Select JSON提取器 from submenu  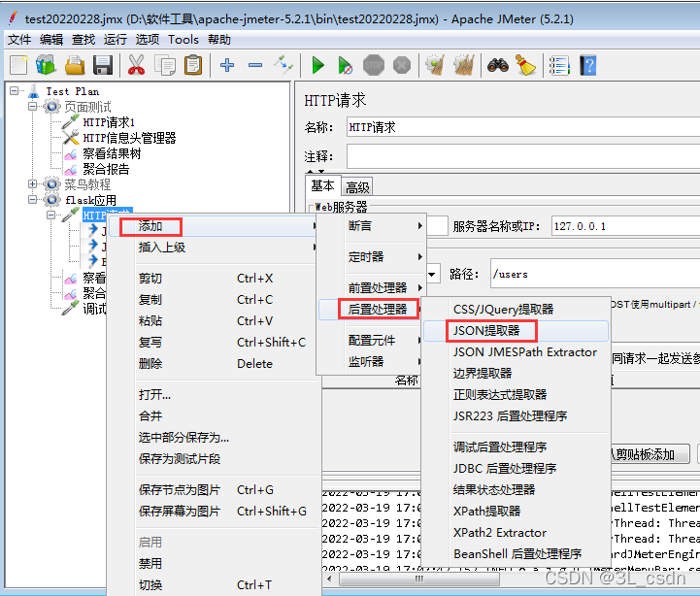click(516, 331)
